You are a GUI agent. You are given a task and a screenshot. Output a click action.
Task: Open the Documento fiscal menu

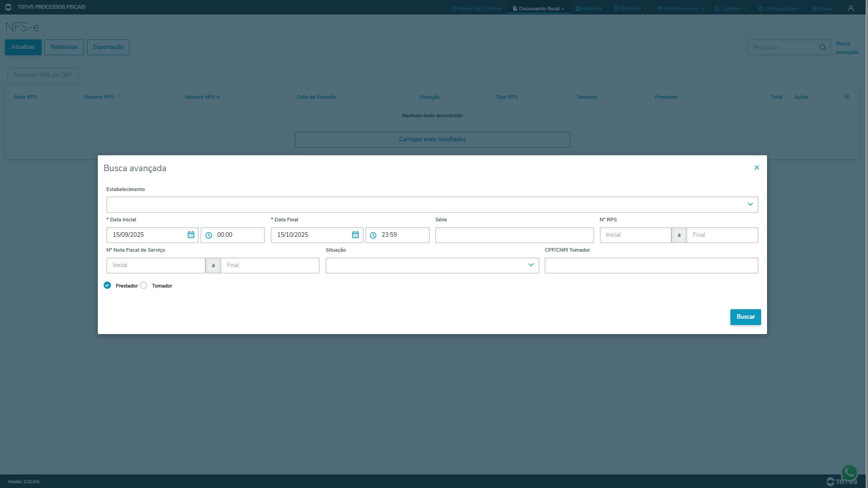(x=539, y=9)
